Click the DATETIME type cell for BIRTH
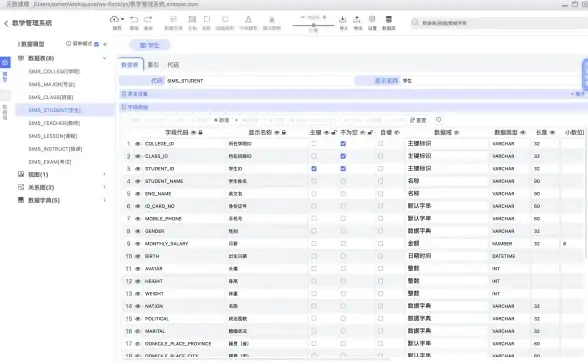The image size is (588, 363). tap(508, 256)
